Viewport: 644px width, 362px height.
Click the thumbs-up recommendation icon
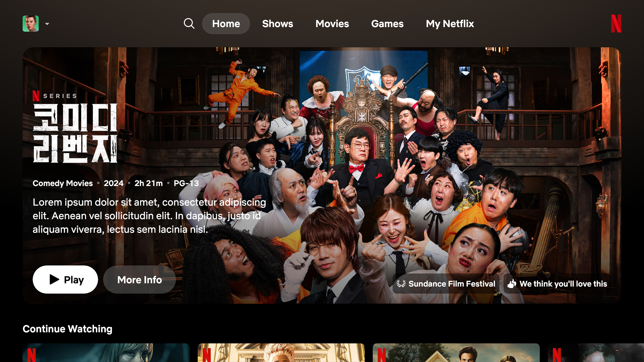point(512,284)
